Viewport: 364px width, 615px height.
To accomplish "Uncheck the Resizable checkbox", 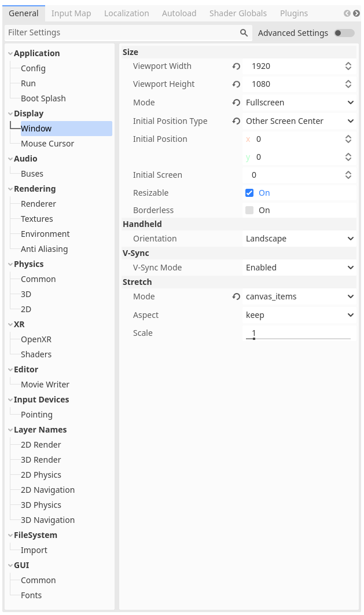I will [x=249, y=193].
